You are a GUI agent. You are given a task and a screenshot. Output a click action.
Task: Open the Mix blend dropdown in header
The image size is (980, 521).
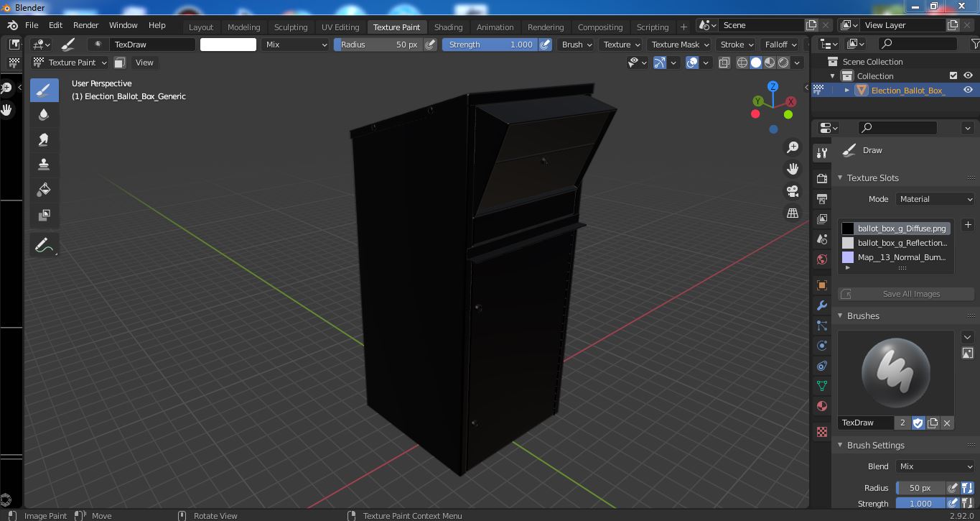(x=295, y=45)
